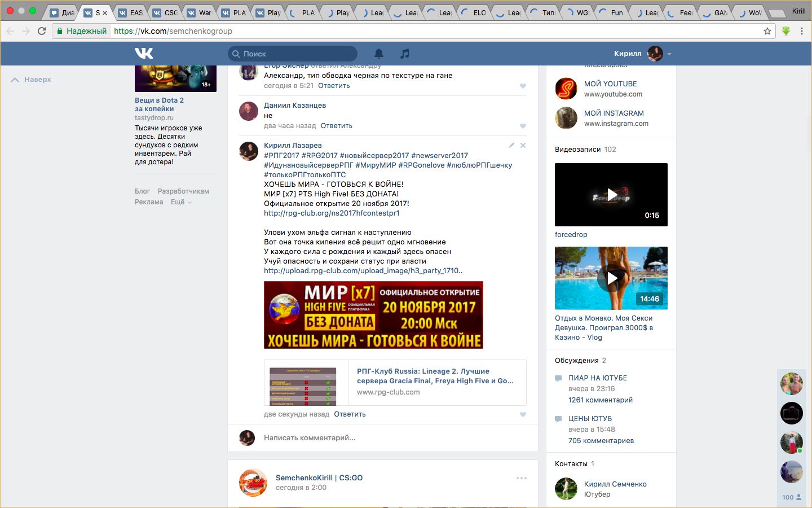Open the three-dot menu on SemchenkoKirill post
Viewport: 812px width, 508px height.
pos(522,478)
